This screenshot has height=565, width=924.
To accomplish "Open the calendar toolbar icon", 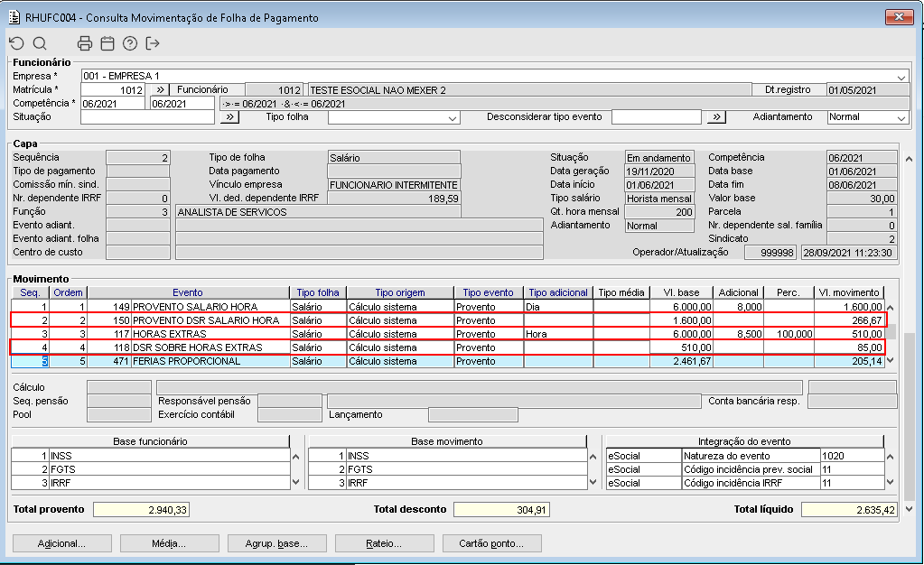I will [x=107, y=43].
